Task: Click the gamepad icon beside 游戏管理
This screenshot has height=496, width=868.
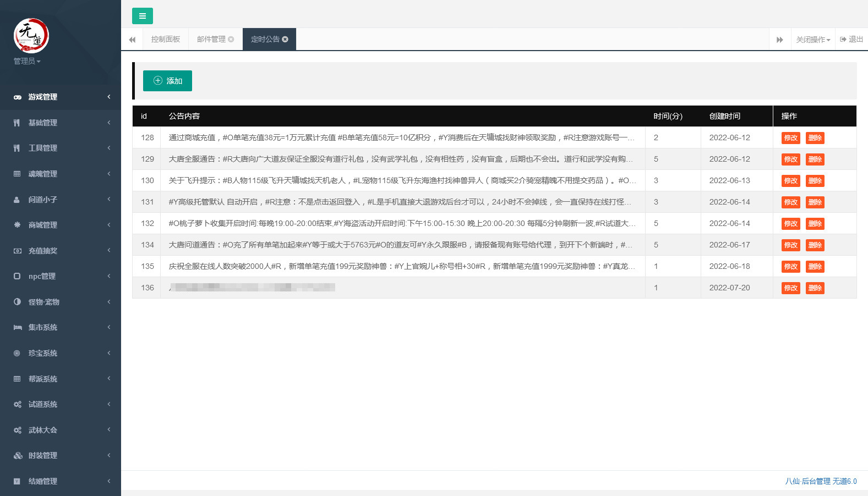Action: coord(18,97)
